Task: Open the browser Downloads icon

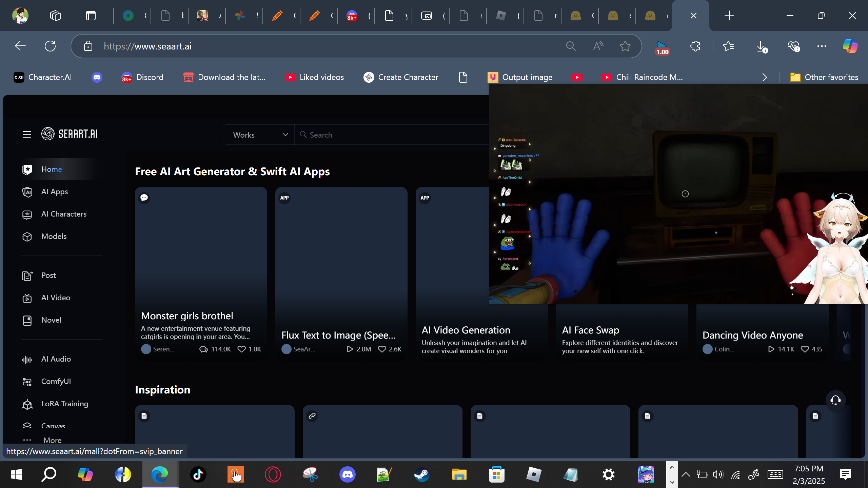Action: [762, 46]
